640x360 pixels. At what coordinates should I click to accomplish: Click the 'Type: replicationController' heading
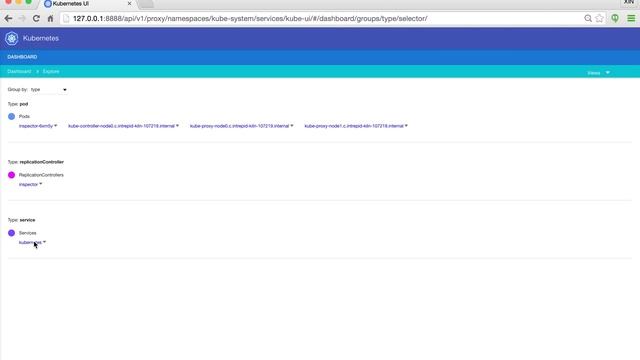(36, 162)
